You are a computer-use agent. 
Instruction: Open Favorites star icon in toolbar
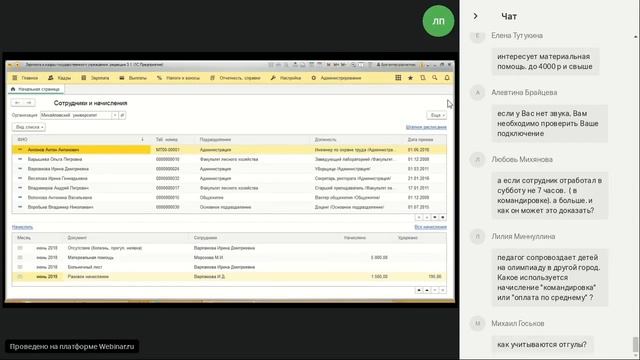(x=410, y=78)
